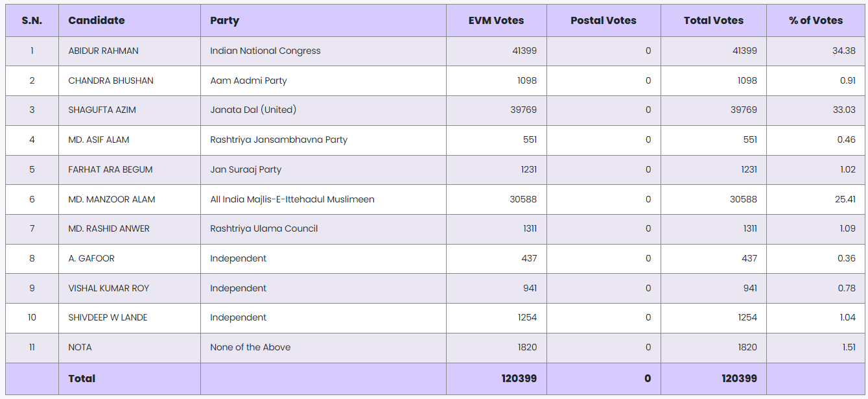The height and width of the screenshot is (399, 868).
Task: Click the 120399 total EVM votes value
Action: pyautogui.click(x=519, y=378)
